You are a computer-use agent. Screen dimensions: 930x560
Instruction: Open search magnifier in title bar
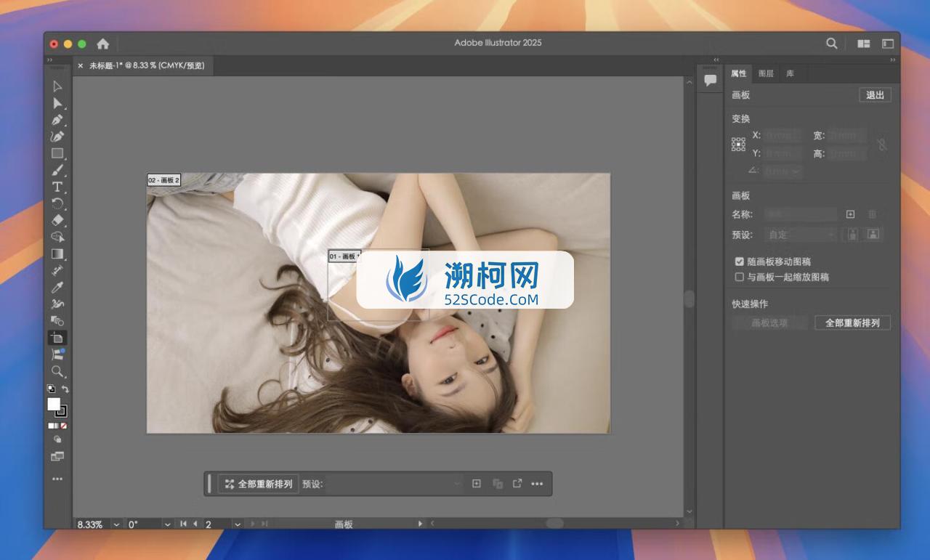pos(832,44)
